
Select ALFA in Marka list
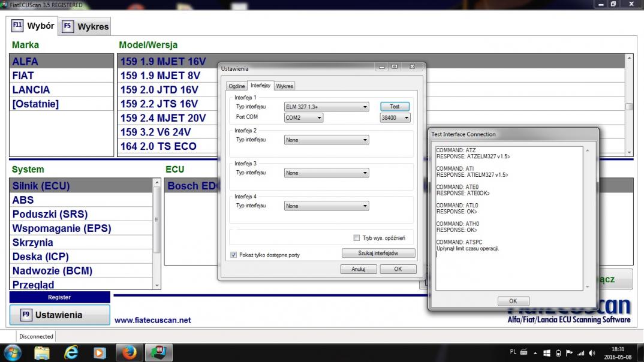pos(62,61)
